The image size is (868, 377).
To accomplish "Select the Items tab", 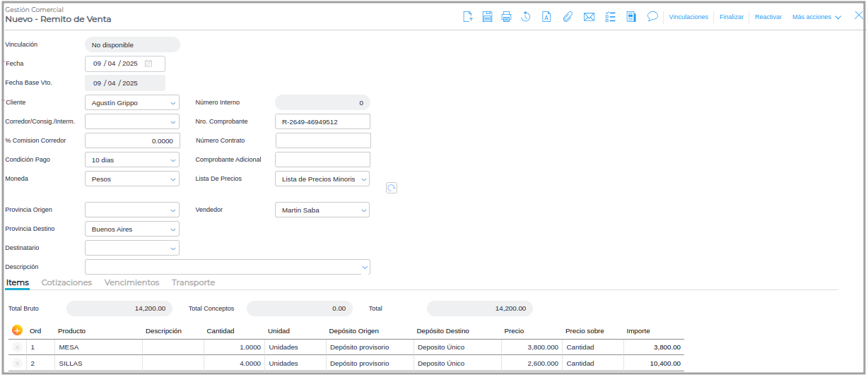I will point(18,282).
